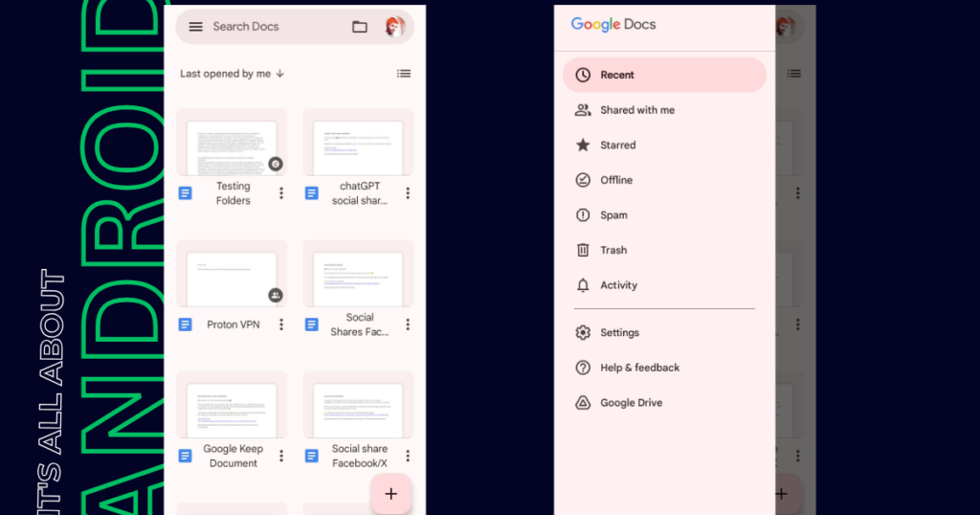Open the Social share Facebook/X document thumbnail
Image resolution: width=980 pixels, height=515 pixels.
[x=358, y=405]
